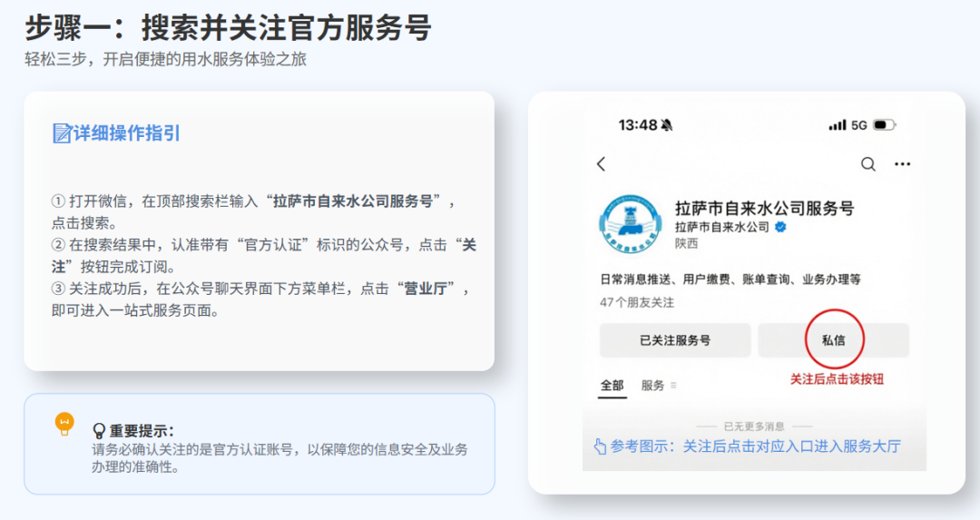Tap the back arrow in the phone header
980x520 pixels.
[602, 164]
